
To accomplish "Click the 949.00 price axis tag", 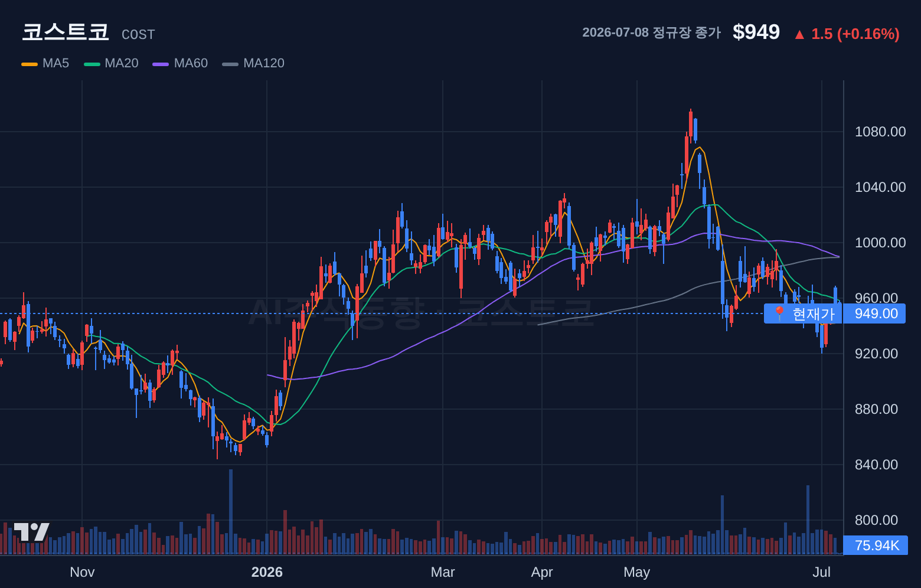I will click(876, 313).
